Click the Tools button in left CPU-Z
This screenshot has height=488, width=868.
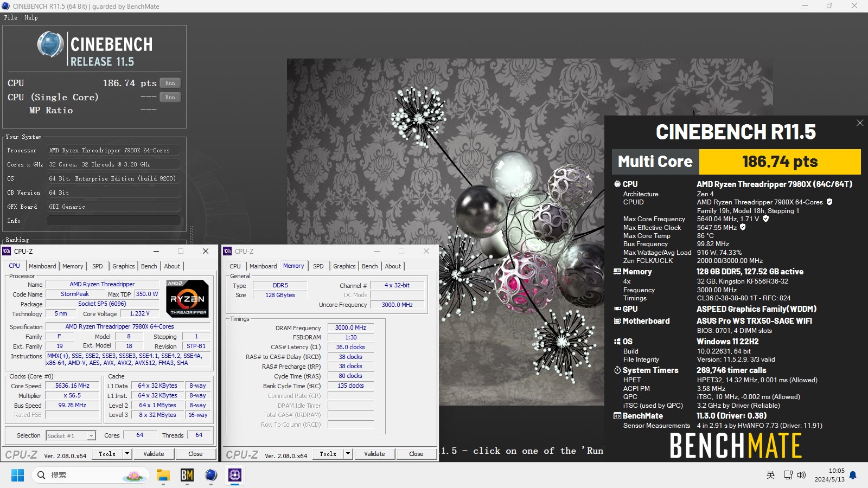tap(107, 454)
